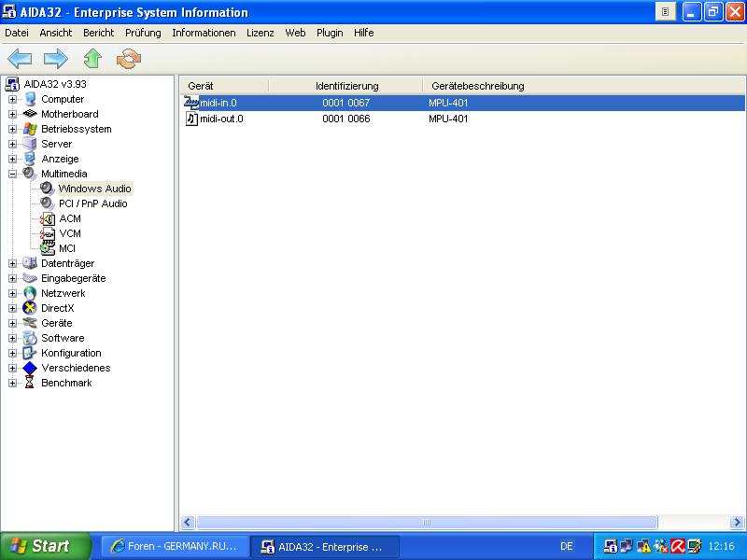Expand the Computer tree node
Screen dimensions: 747x560
coord(13,99)
